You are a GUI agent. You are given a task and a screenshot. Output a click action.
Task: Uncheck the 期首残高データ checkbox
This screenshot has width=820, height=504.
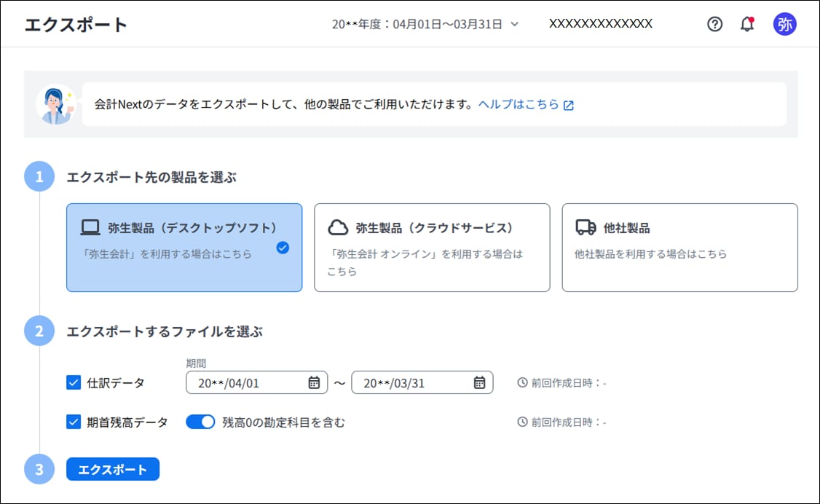74,422
